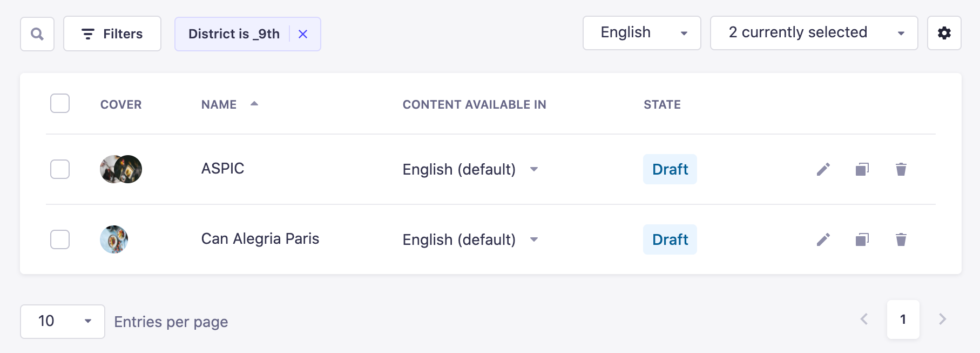Duplicate the Can Alegria Paris entry

coord(861,239)
